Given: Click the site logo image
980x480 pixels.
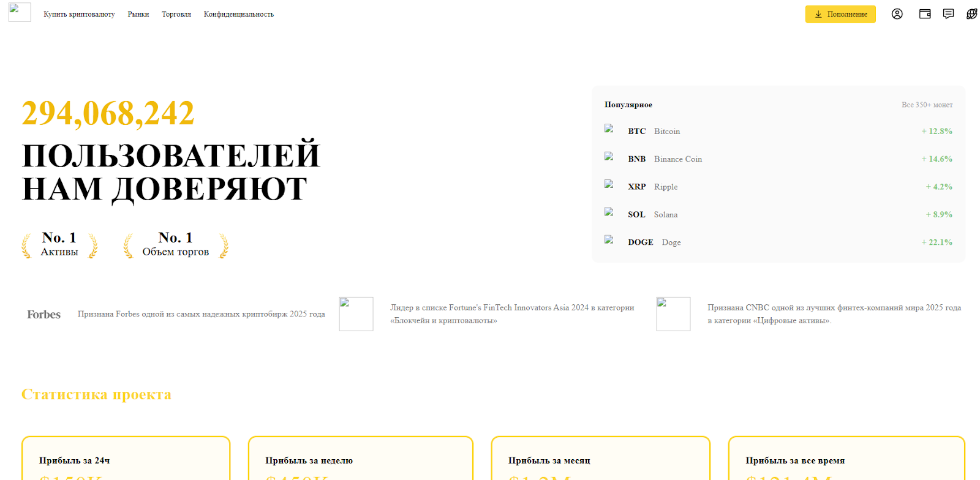Looking at the screenshot, I should tap(20, 12).
